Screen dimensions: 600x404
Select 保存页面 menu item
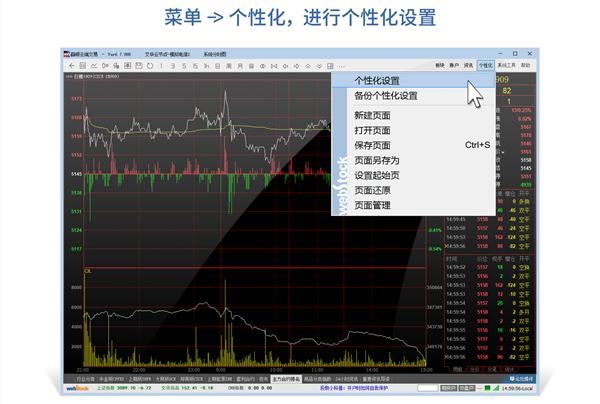(372, 146)
